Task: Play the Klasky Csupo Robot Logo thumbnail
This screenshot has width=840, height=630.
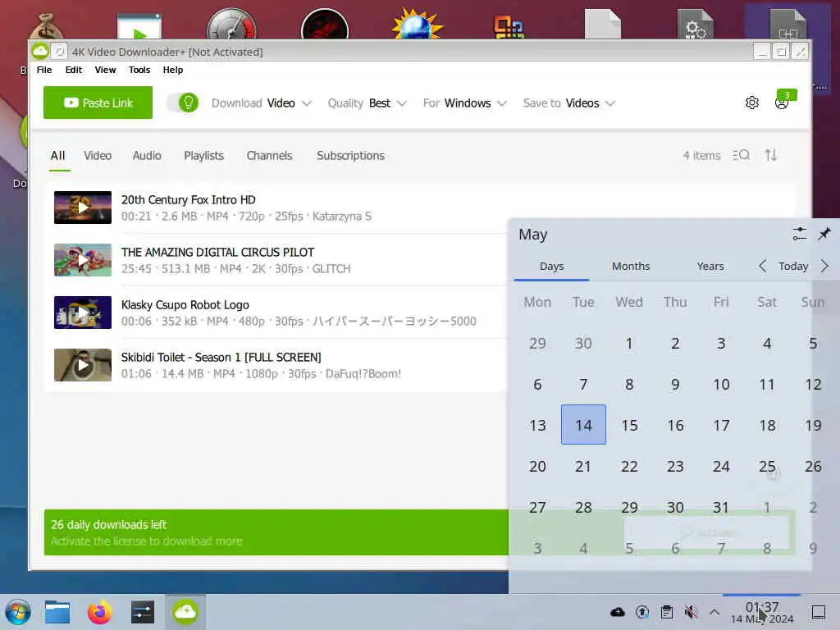Action: point(83,313)
